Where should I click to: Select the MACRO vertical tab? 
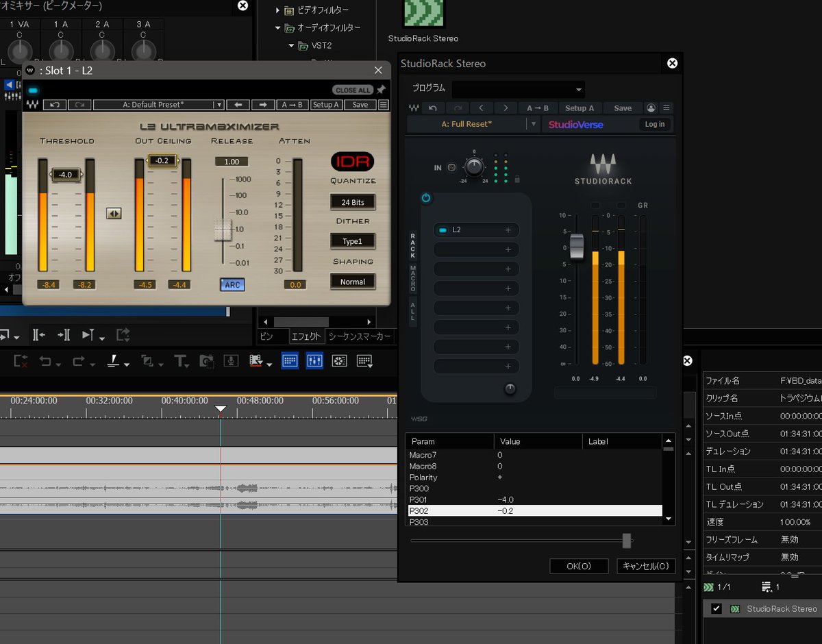point(413,278)
